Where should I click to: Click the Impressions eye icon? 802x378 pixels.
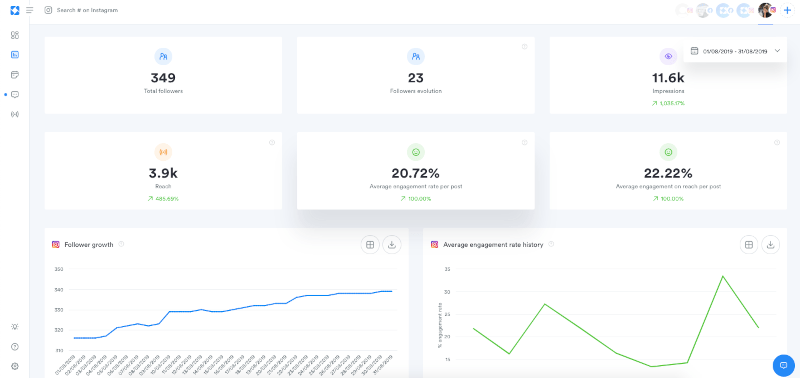tap(668, 56)
